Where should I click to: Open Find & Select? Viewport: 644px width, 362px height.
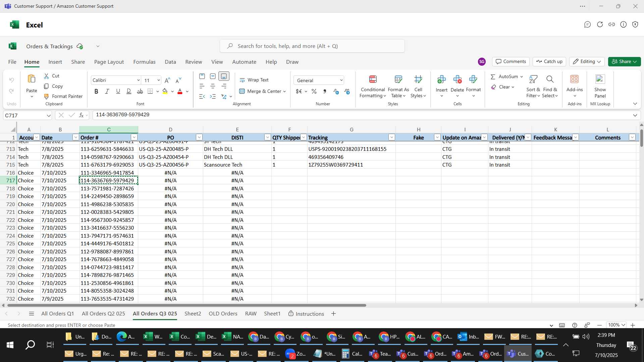pos(550,86)
